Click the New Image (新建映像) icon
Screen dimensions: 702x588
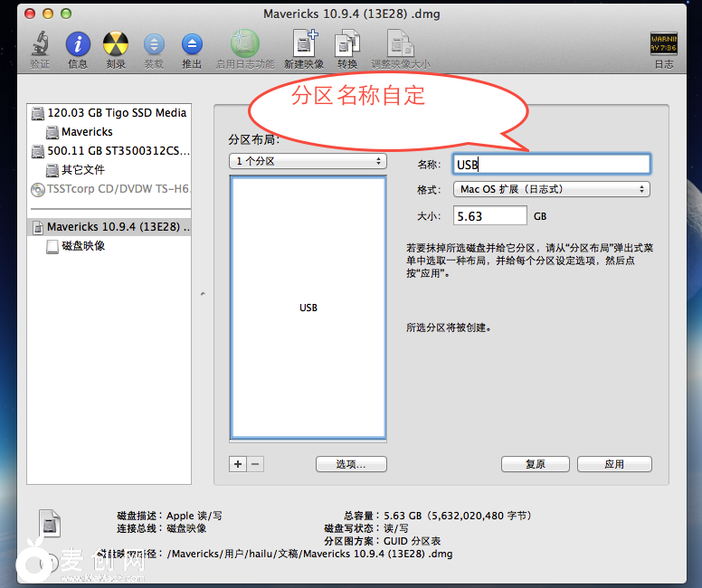pyautogui.click(x=305, y=44)
